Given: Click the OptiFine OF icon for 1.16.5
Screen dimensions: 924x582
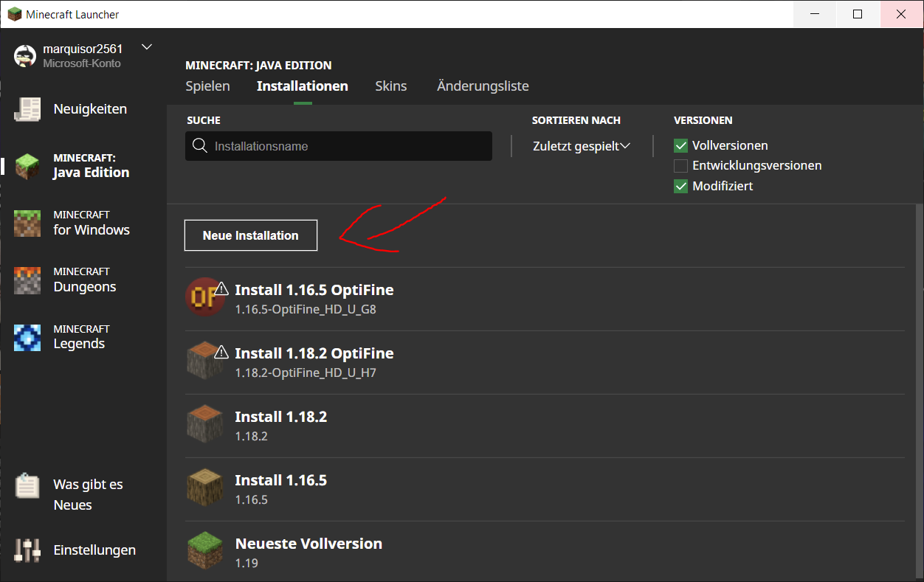Looking at the screenshot, I should [204, 297].
